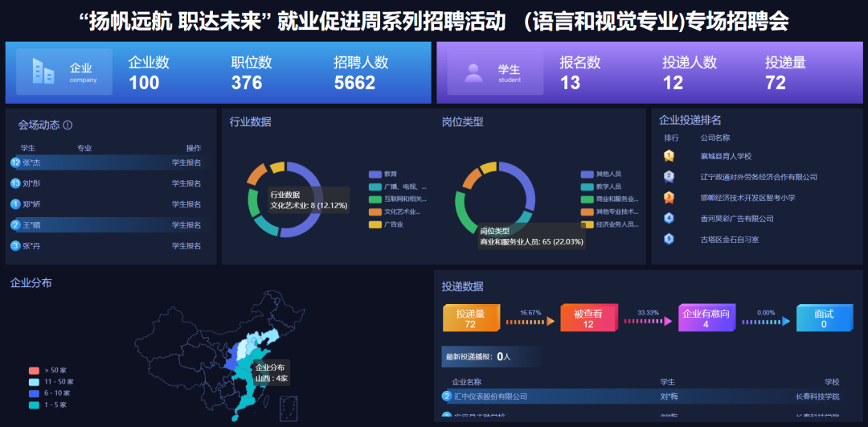868x427 pixels.
Task: Toggle 教学人员 legend in position chart
Action: click(x=600, y=187)
